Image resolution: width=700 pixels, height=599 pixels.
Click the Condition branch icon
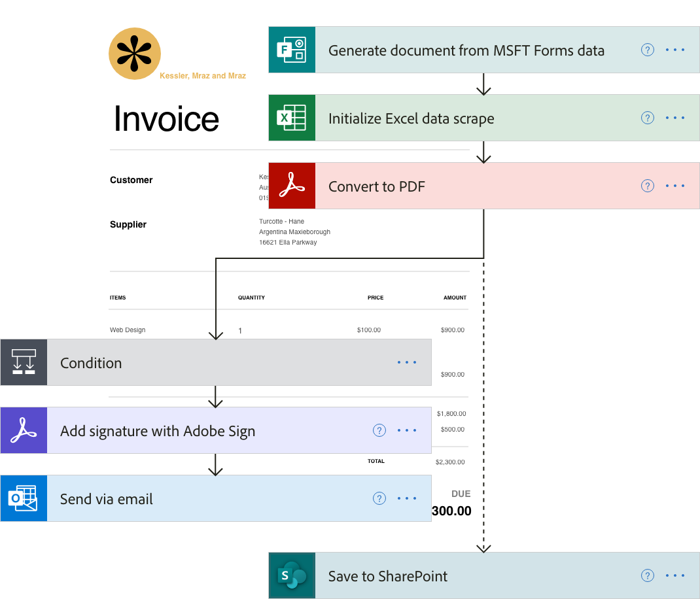click(24, 362)
